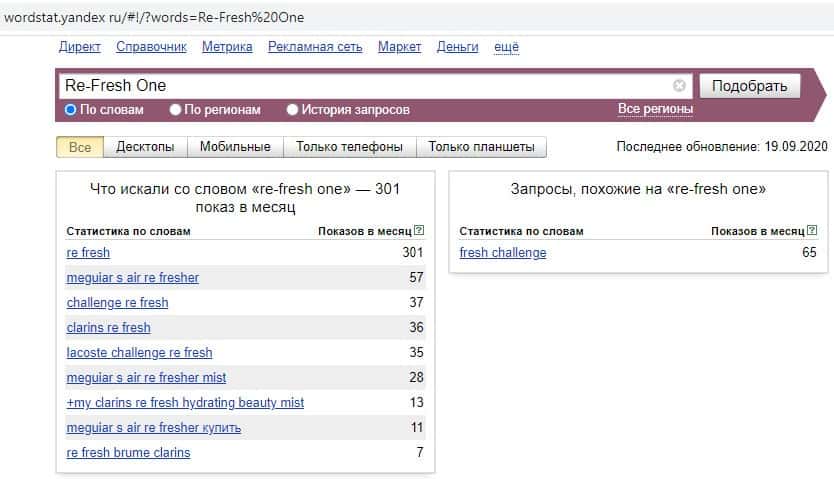Clear the search field with the X icon

click(x=680, y=86)
